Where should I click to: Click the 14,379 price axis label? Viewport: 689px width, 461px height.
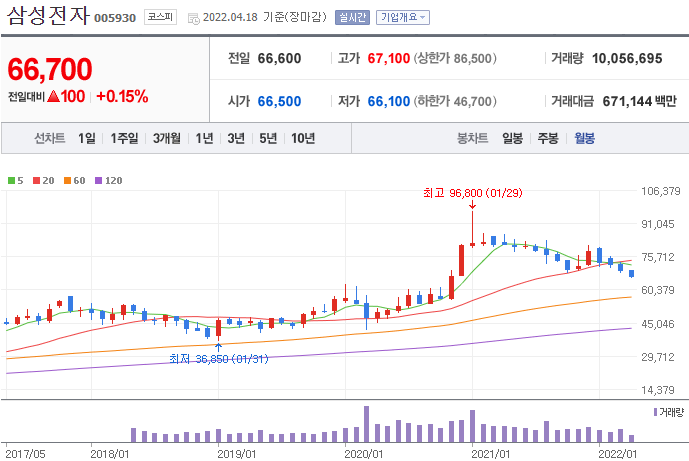[658, 390]
